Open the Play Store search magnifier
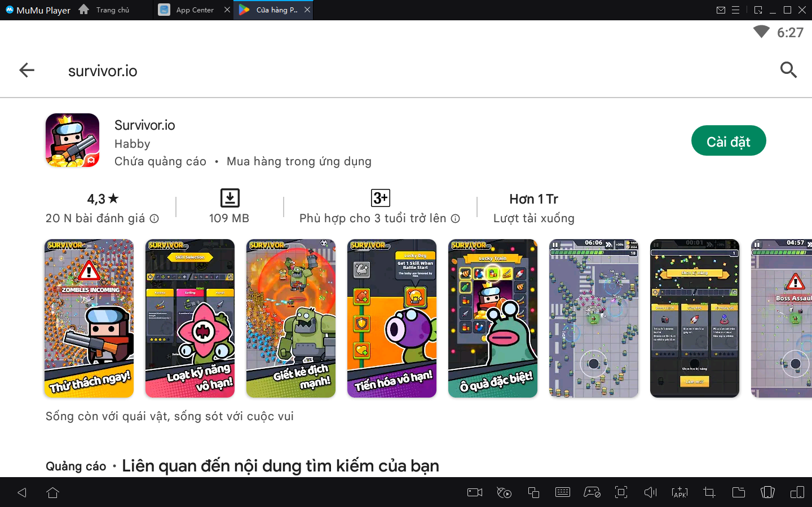The width and height of the screenshot is (812, 507). (788, 70)
